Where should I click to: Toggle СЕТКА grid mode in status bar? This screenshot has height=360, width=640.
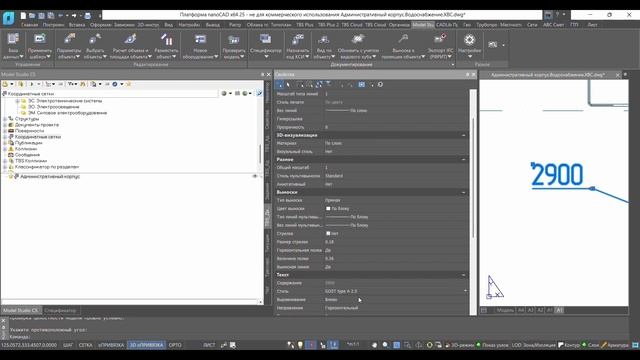(x=85, y=345)
